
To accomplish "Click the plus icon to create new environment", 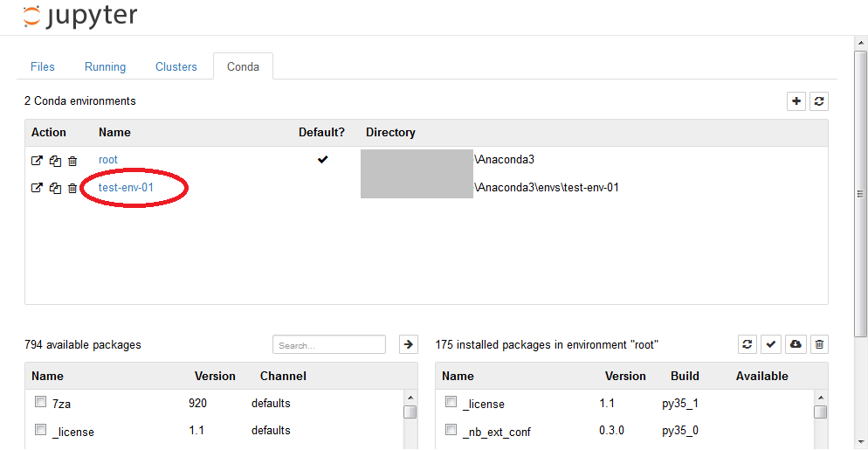I will click(x=796, y=101).
